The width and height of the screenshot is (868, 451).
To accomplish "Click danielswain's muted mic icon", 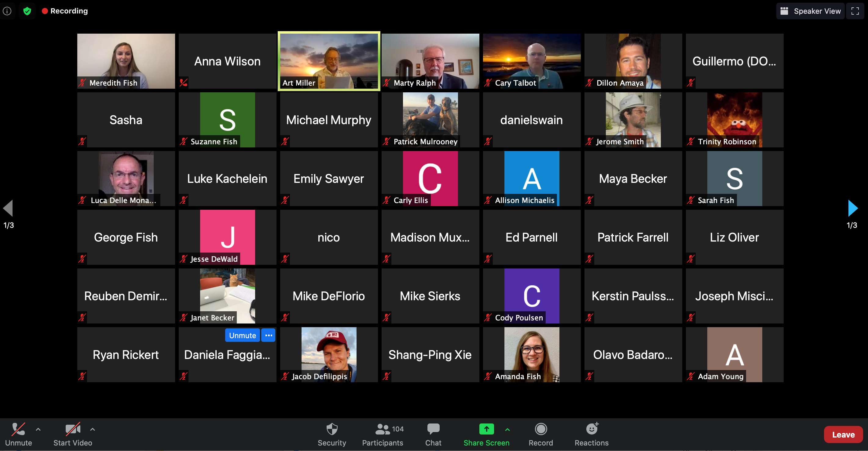I will point(488,141).
